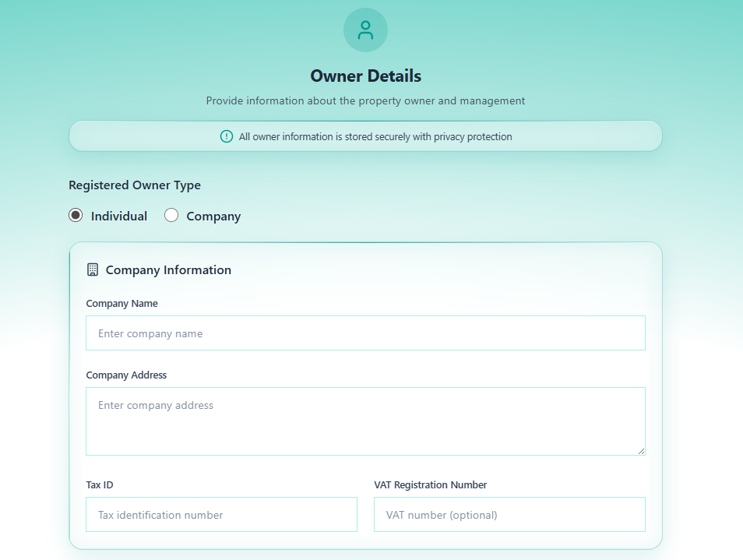Viewport: 743px width, 560px height.
Task: Click the Tax ID input field
Action: [221, 515]
